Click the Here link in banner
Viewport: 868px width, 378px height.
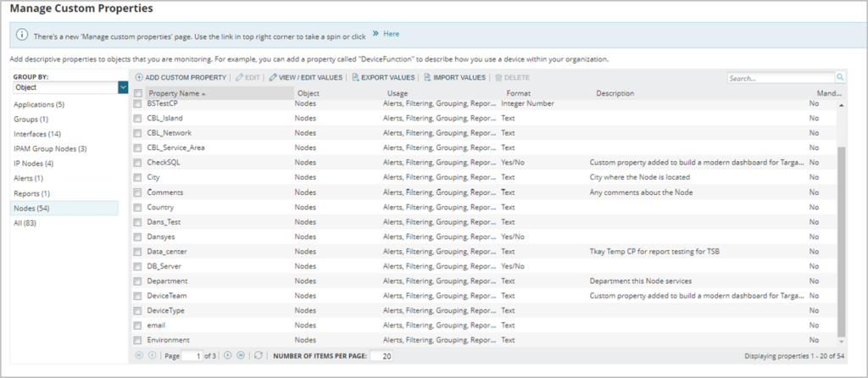click(x=391, y=35)
